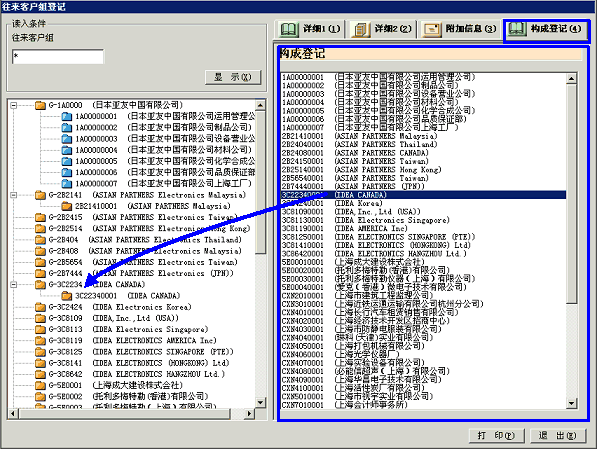The height and width of the screenshot is (449, 597).
Task: Select tree item G-5E0001
Action: pos(115,385)
